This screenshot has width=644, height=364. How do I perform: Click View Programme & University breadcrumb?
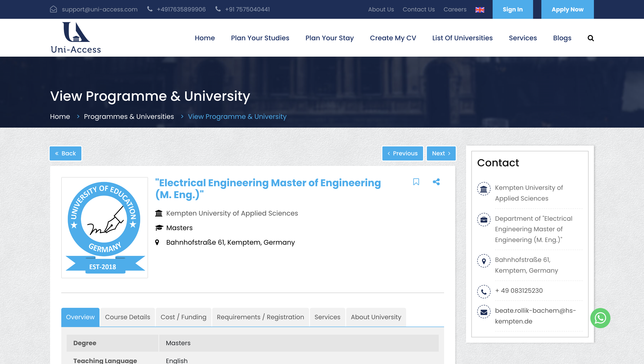[x=237, y=117]
